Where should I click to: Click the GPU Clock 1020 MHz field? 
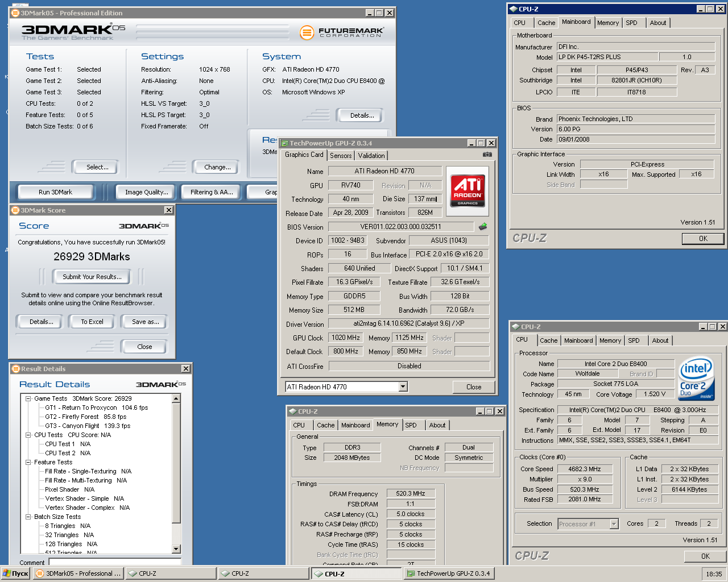click(x=346, y=338)
